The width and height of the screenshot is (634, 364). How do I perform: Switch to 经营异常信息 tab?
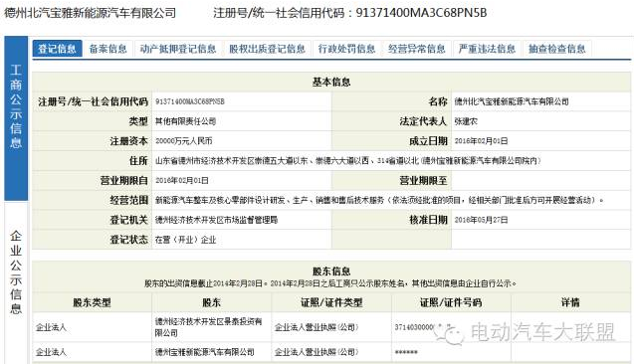coord(416,49)
